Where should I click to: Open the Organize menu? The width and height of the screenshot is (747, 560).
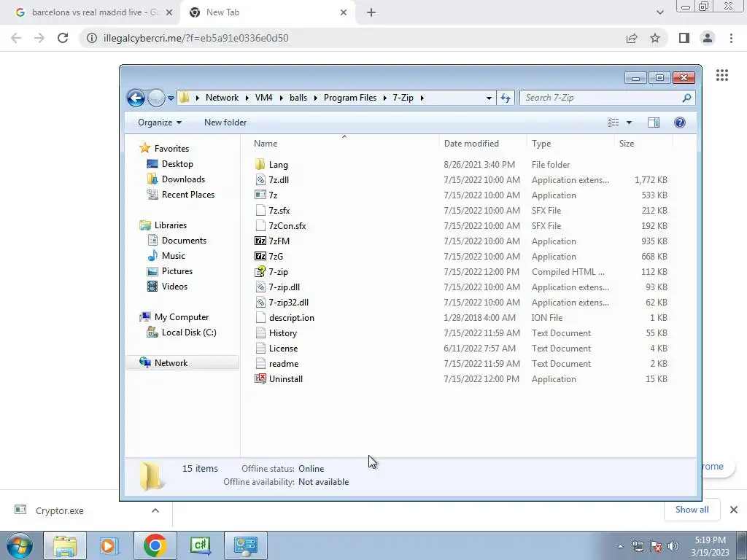click(160, 122)
